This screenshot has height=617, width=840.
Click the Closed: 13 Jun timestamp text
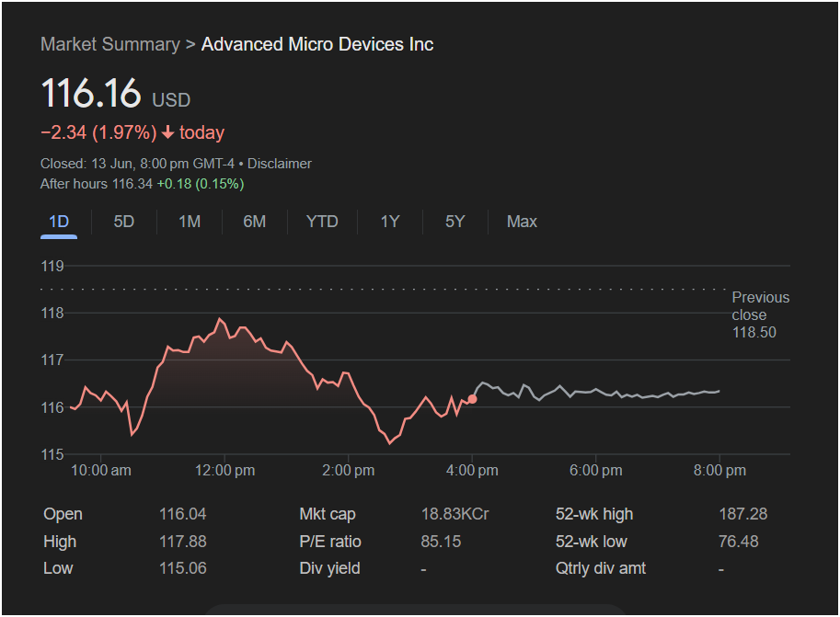pyautogui.click(x=137, y=164)
